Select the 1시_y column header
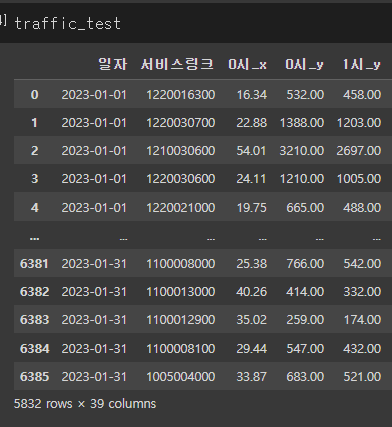Screen dimensions: 392x427 pyautogui.click(x=362, y=64)
